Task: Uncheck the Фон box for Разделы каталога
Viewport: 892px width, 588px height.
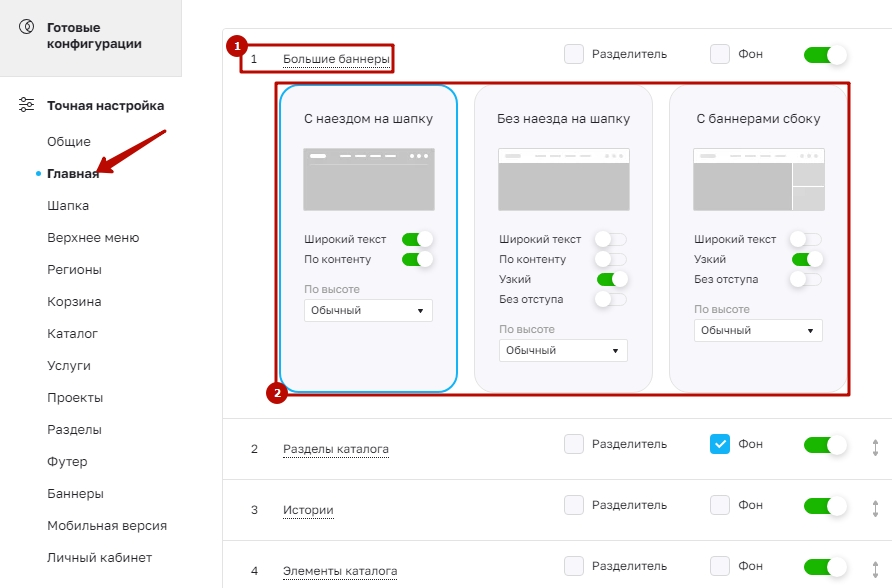Action: [x=720, y=444]
